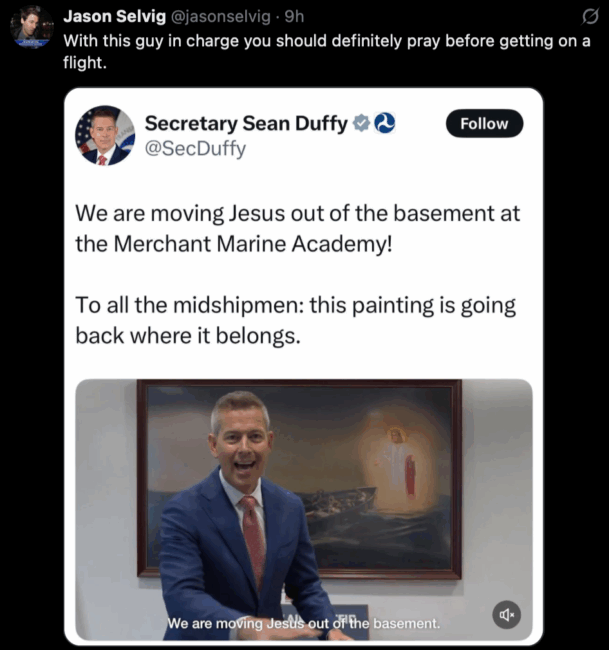Click Jason's text about praying before a flight

click(x=327, y=52)
